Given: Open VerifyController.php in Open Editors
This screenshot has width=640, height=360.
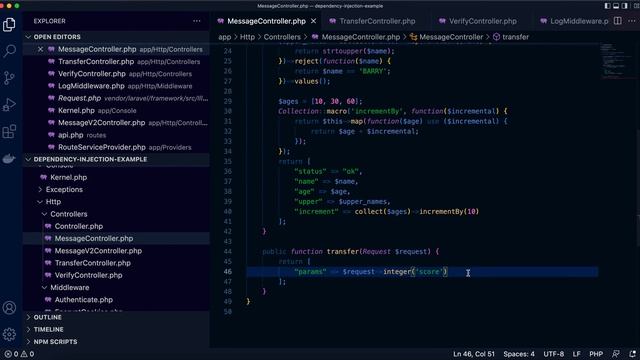Looking at the screenshot, I should [x=116, y=74].
